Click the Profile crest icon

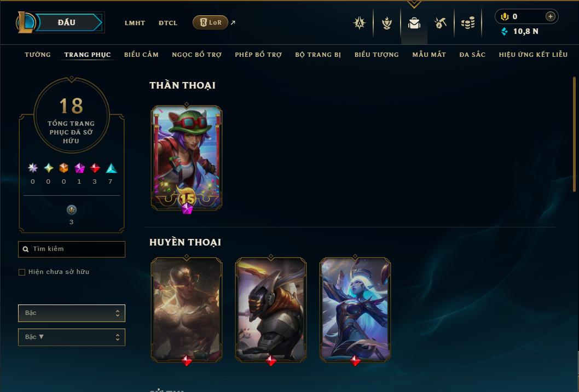pyautogui.click(x=360, y=23)
